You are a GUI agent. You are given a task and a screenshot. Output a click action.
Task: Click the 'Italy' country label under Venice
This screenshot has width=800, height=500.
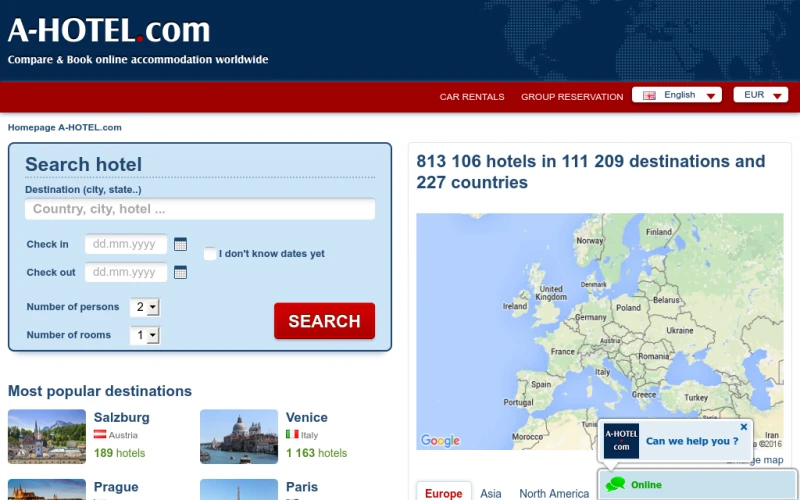309,435
